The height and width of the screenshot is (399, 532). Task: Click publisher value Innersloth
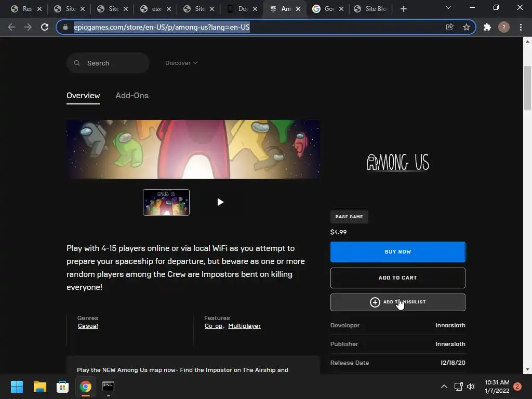(x=450, y=344)
